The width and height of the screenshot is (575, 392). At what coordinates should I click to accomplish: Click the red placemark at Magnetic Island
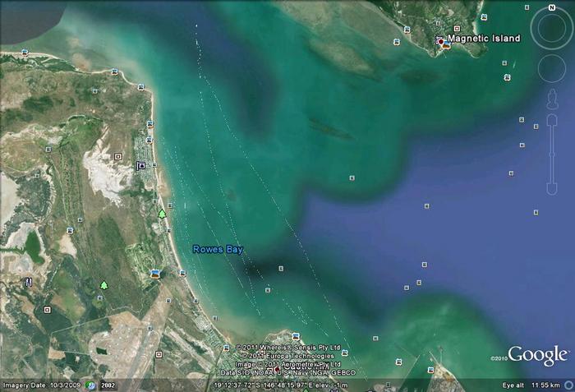click(441, 41)
